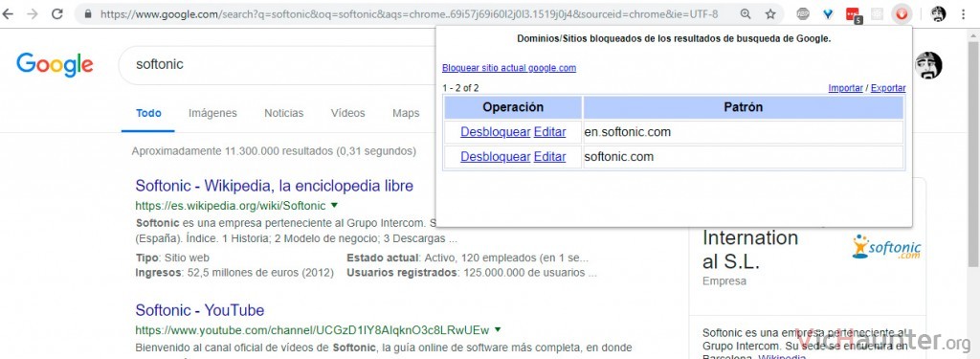The width and height of the screenshot is (980, 359).
Task: Open the AdBlock Plus extension
Action: tap(803, 13)
